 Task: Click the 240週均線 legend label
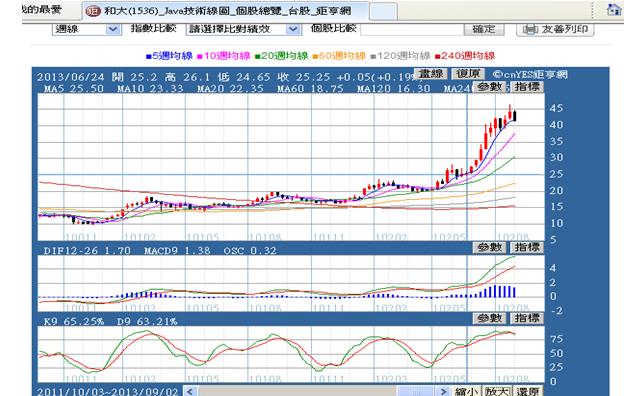(465, 56)
